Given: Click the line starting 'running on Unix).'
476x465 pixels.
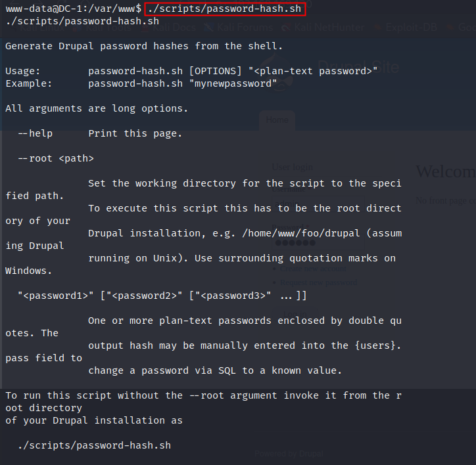Looking at the screenshot, I should tap(242, 258).
